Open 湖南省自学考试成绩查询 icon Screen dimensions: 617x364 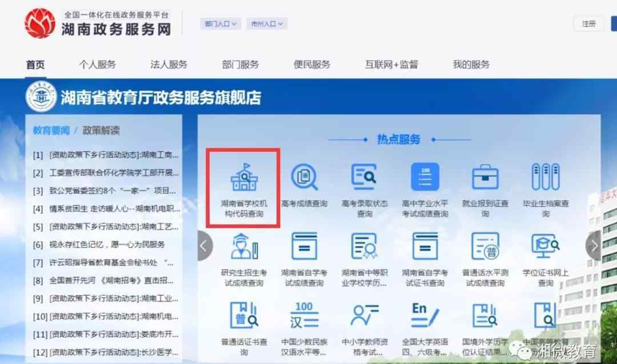tap(304, 246)
